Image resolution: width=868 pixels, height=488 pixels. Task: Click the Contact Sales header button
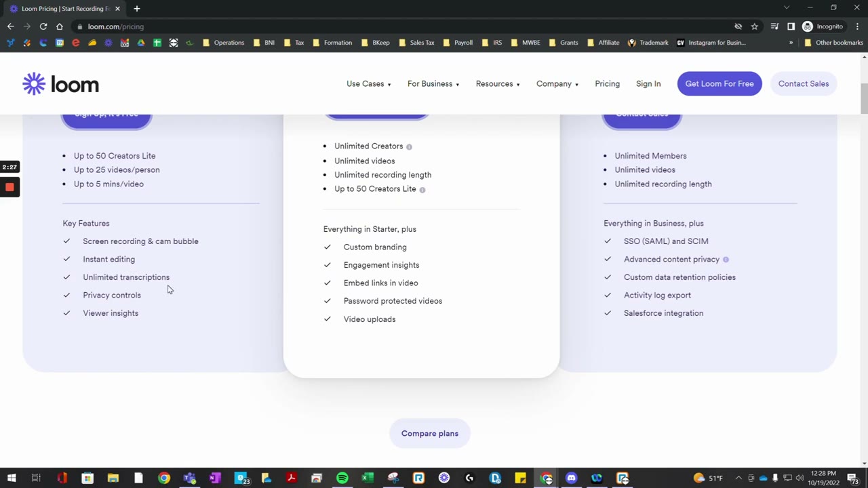(x=804, y=84)
